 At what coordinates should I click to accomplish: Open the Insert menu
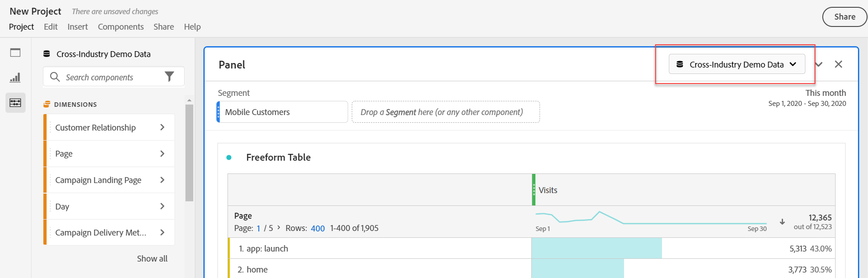[x=78, y=27]
